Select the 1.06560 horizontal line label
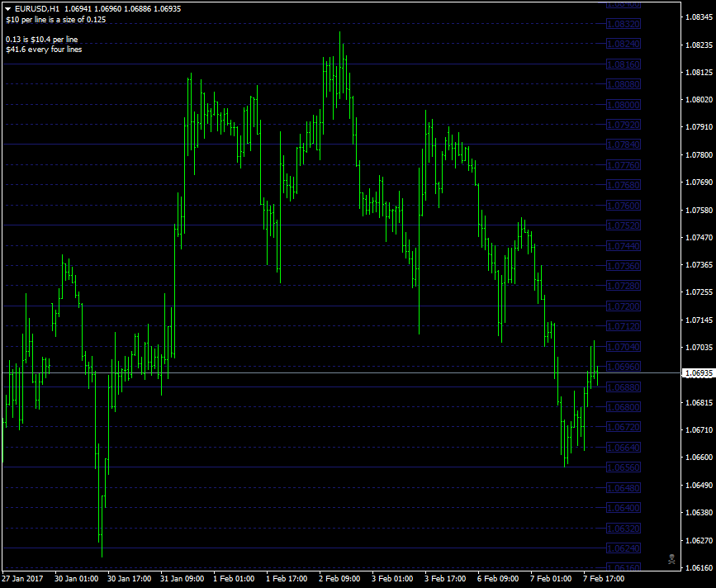The width and height of the screenshot is (716, 588). (624, 467)
